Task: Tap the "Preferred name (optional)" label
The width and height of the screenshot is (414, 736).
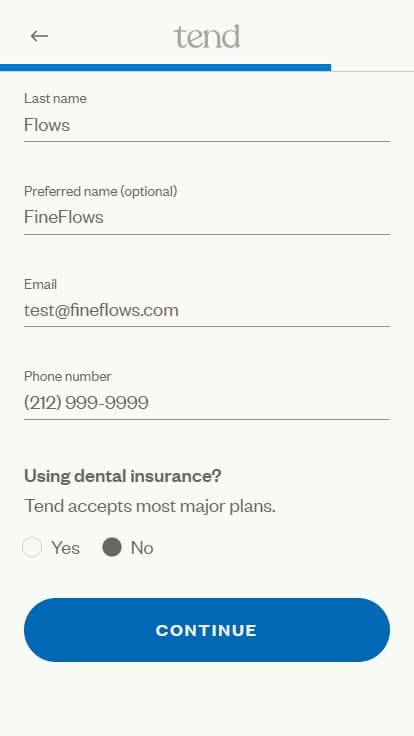Action: pyautogui.click(x=100, y=191)
